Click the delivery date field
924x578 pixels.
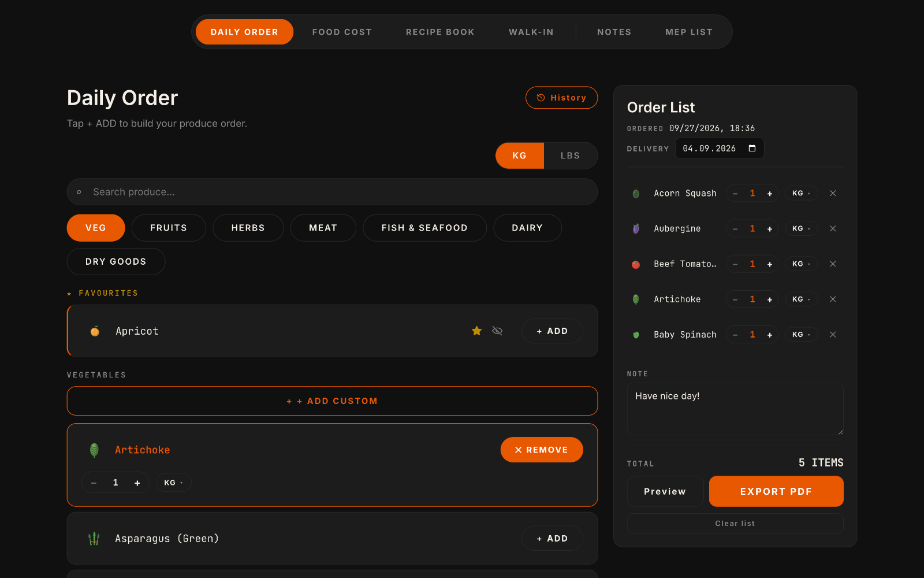pyautogui.click(x=720, y=149)
